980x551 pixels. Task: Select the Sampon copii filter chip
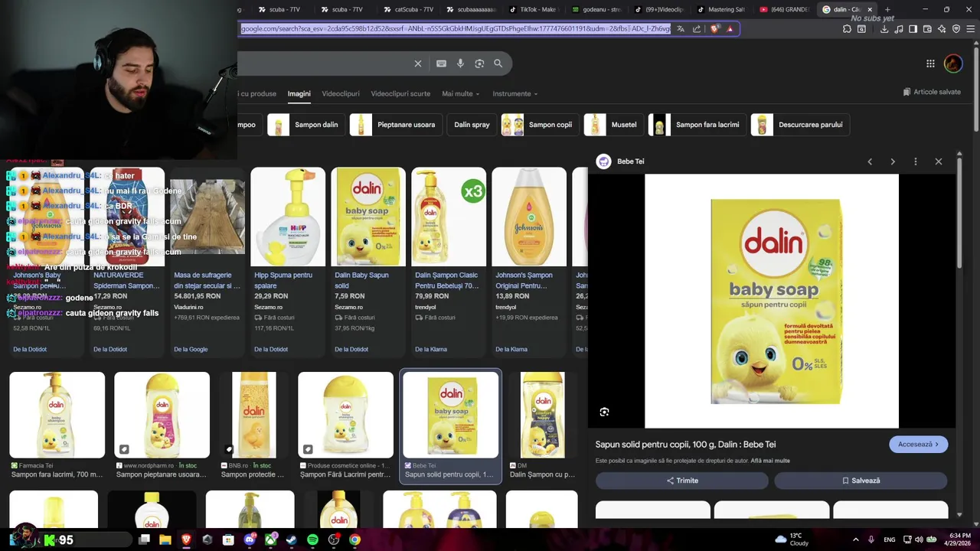pos(539,125)
